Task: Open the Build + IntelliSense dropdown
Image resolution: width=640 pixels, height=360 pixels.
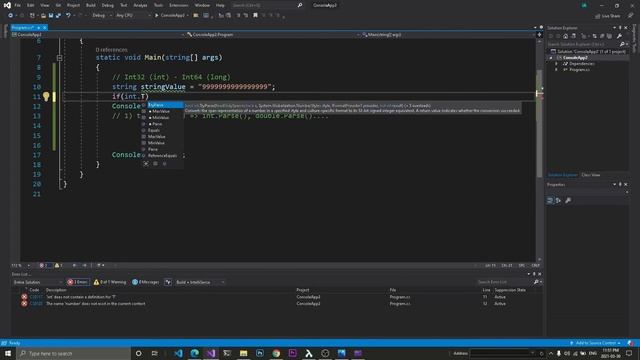Action: click(200, 282)
